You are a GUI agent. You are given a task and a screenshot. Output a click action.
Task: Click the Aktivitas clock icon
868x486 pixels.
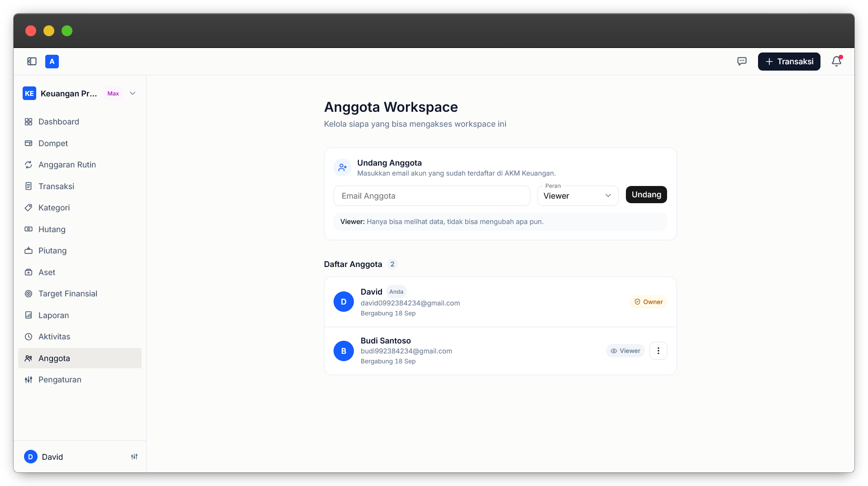[29, 337]
